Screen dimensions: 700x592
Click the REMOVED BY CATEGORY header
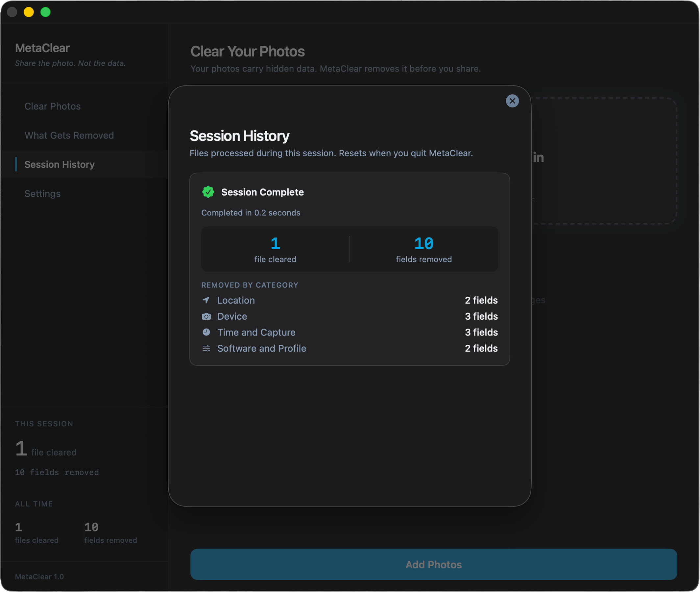click(250, 285)
